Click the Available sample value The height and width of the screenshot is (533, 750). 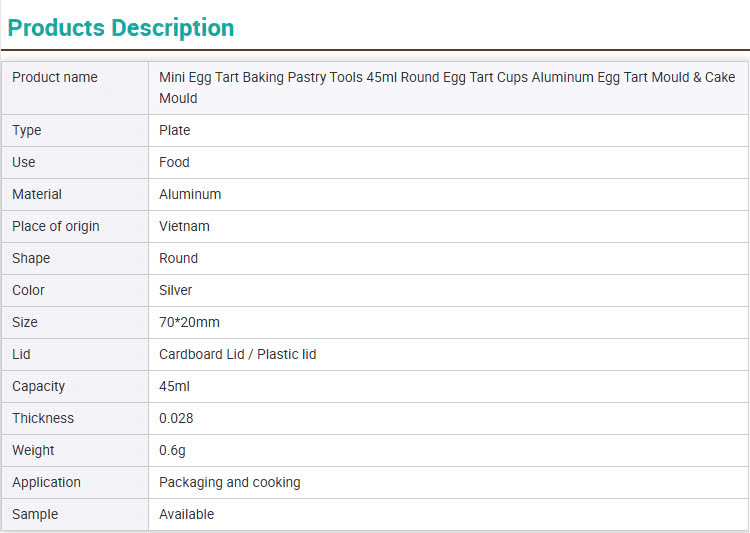point(187,514)
